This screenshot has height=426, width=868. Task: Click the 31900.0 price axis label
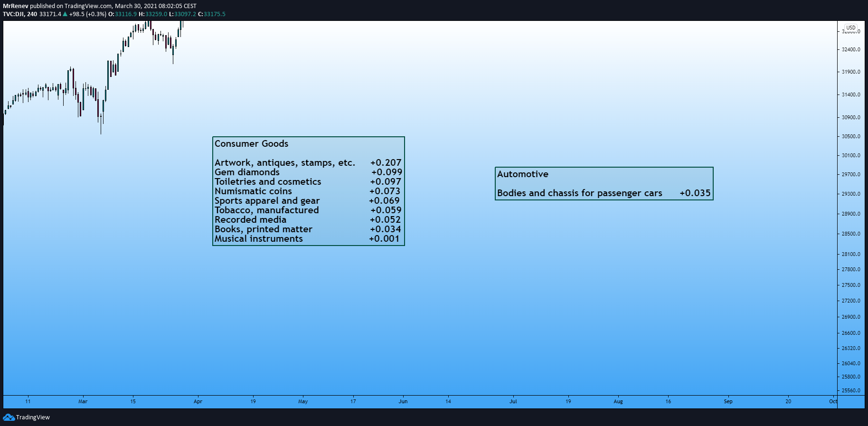point(851,72)
